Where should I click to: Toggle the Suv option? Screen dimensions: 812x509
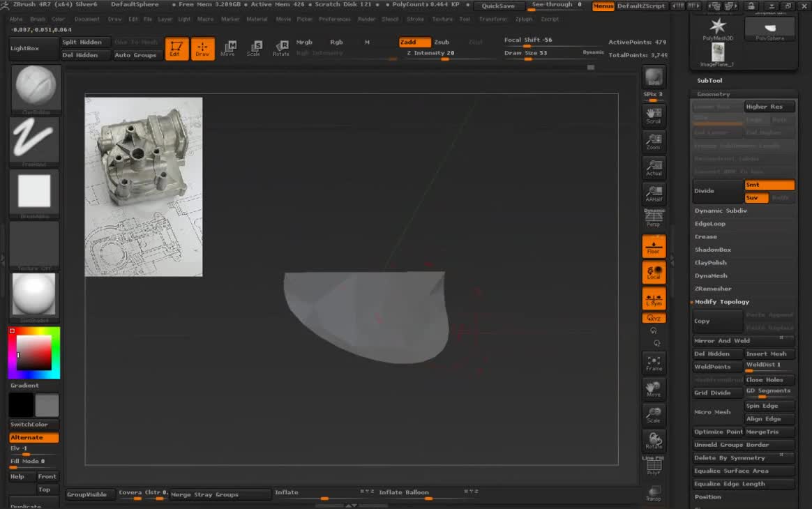click(756, 198)
